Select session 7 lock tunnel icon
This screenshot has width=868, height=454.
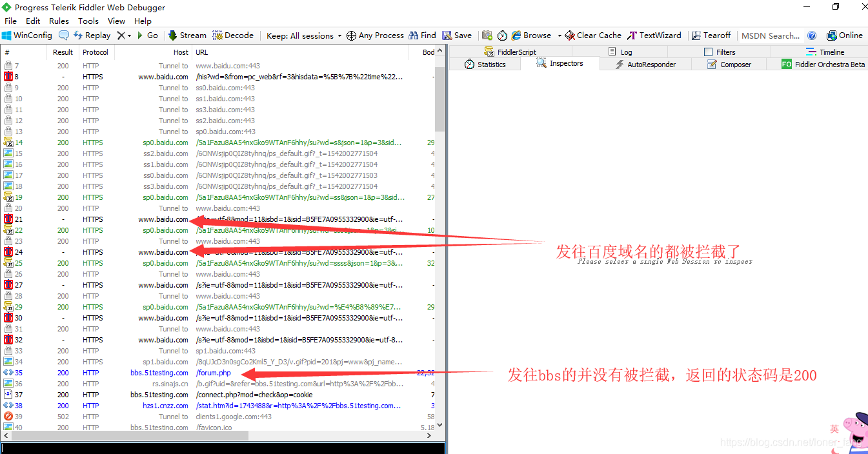coord(8,66)
